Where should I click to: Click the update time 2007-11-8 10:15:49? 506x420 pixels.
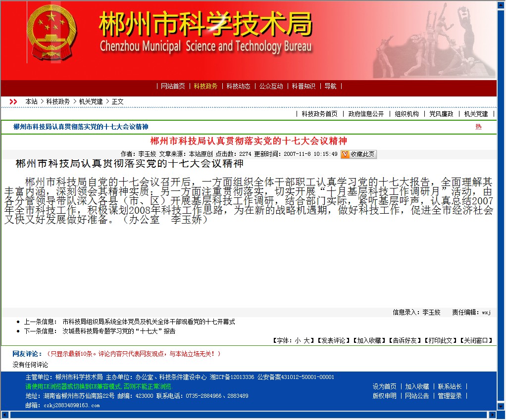[x=310, y=154]
